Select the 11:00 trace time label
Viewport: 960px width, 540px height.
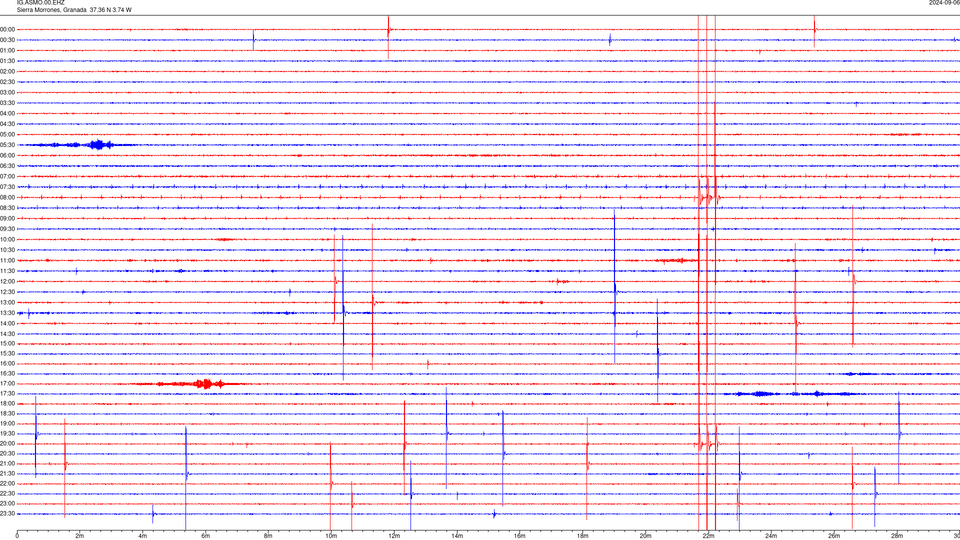8,260
